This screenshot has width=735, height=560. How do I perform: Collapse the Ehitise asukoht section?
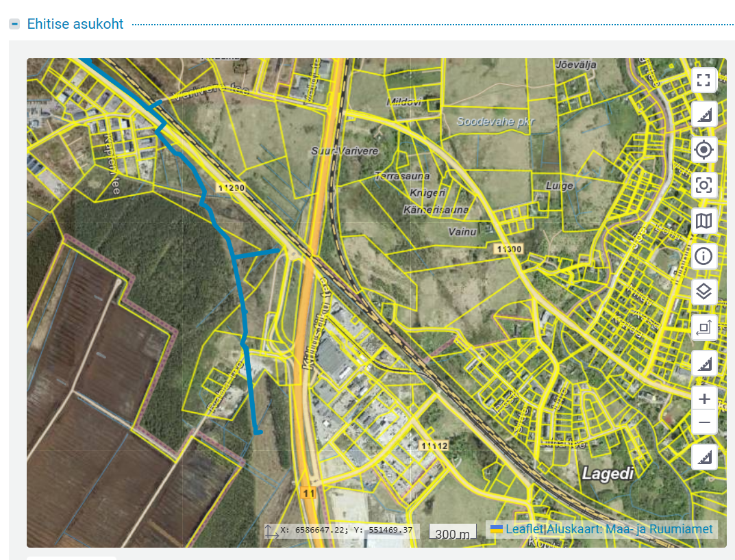pyautogui.click(x=14, y=24)
